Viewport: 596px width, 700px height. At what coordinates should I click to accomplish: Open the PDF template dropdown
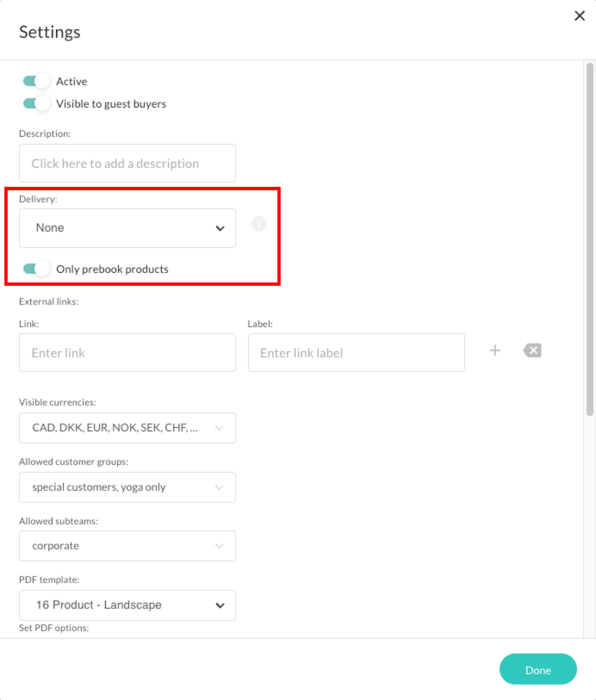click(127, 605)
